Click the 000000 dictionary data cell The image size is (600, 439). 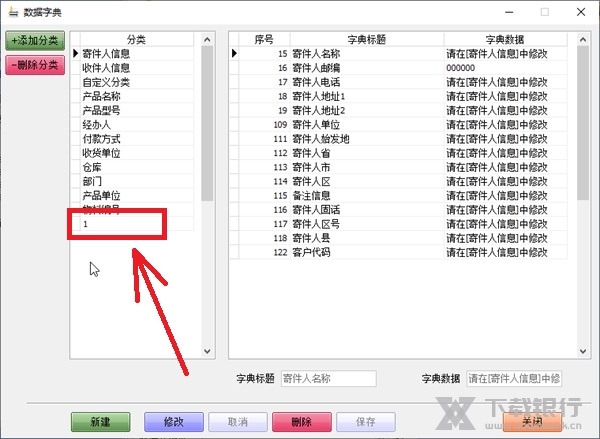(505, 68)
